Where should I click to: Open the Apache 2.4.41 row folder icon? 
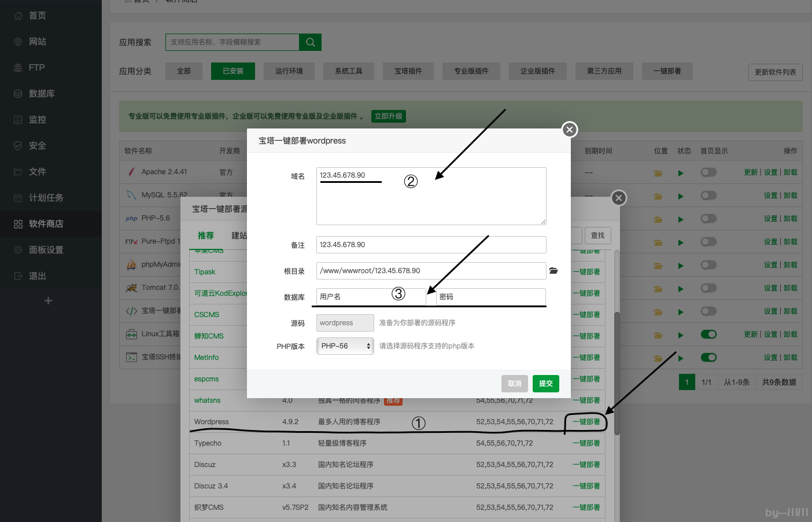pos(658,173)
